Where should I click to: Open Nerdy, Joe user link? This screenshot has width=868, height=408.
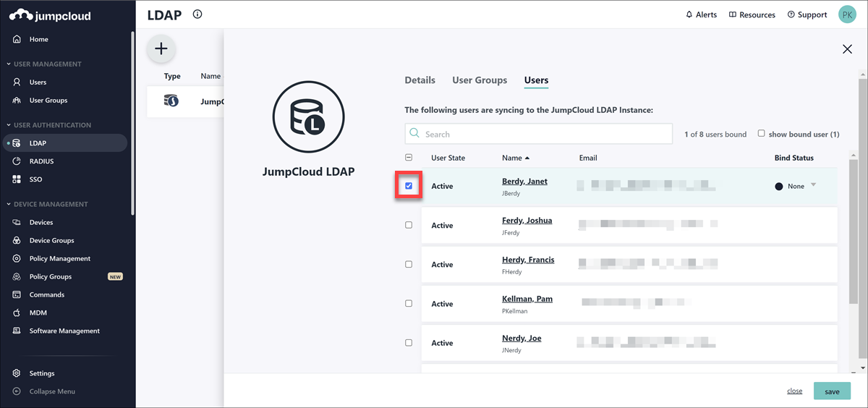522,338
